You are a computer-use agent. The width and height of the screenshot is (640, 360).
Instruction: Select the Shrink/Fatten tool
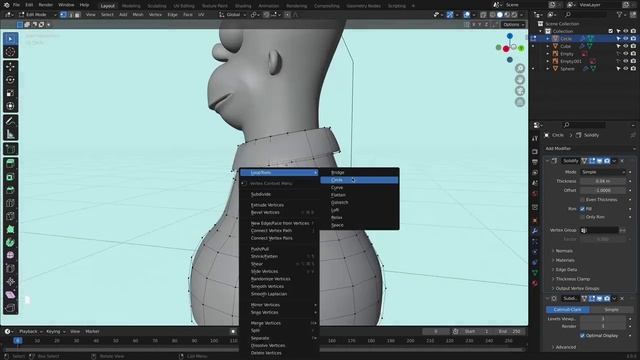(10, 282)
